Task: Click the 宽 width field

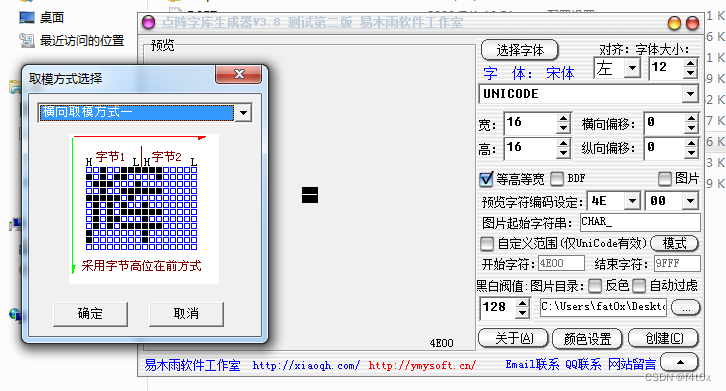Action: (530, 123)
